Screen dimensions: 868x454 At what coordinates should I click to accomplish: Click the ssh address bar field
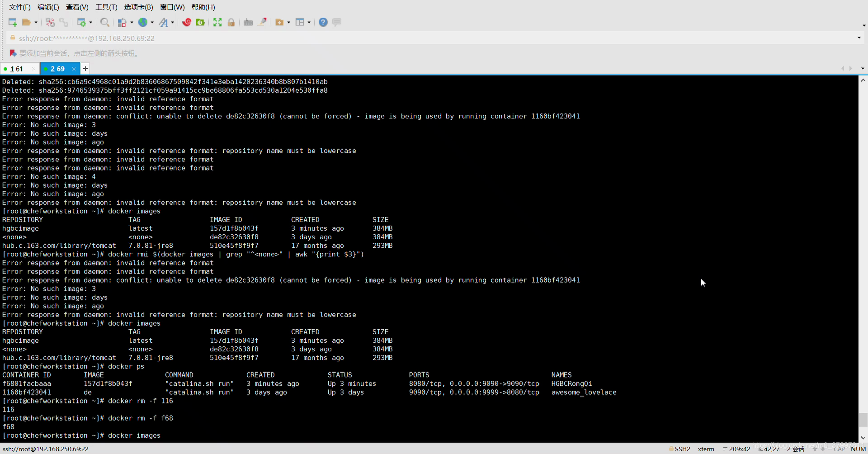(271, 38)
